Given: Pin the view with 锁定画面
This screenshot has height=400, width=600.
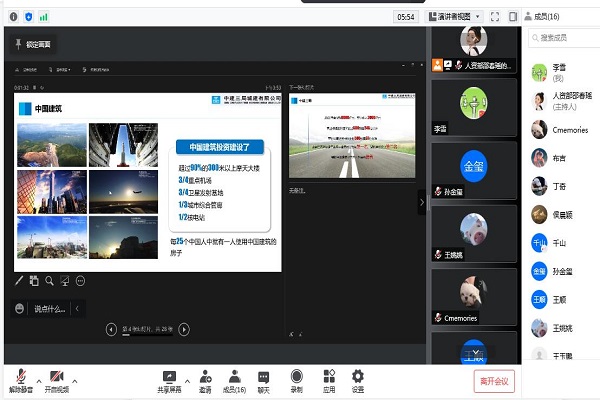Looking at the screenshot, I should coord(33,43).
